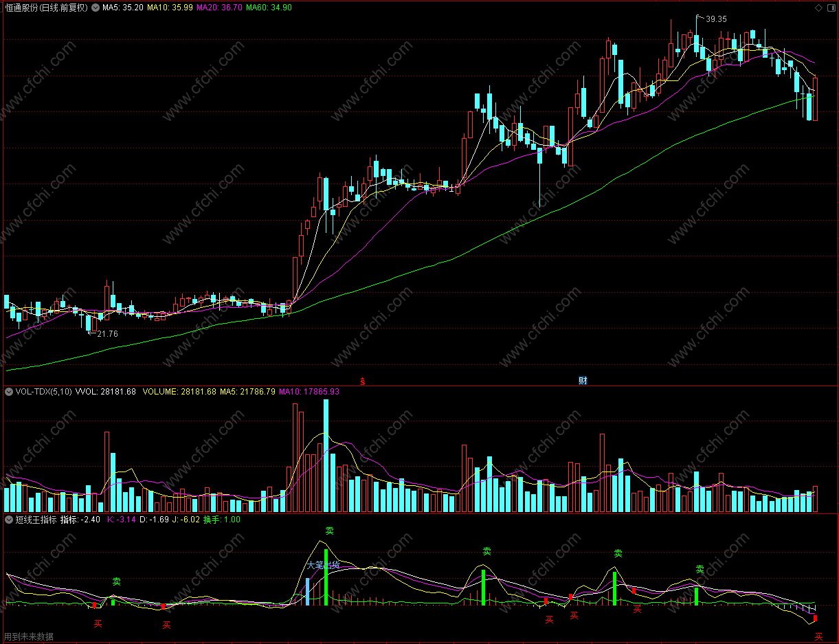The image size is (839, 644).
Task: Click the MA10: 35.99 value label
Action: coord(170,8)
